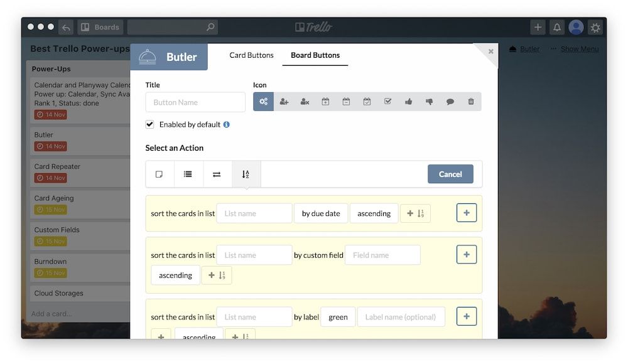Click the Button Name title field
Screen dimensions: 628x364
pyautogui.click(x=195, y=102)
